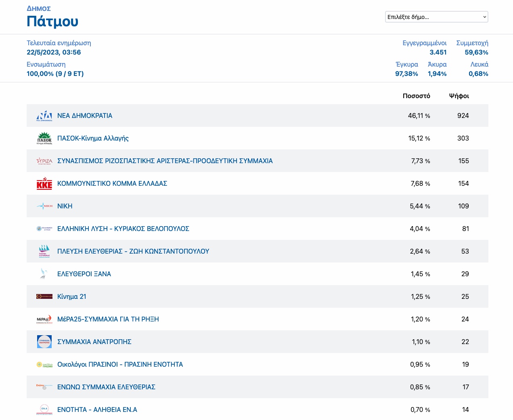Click the EN.A party logo
513x420 pixels.
click(44, 409)
